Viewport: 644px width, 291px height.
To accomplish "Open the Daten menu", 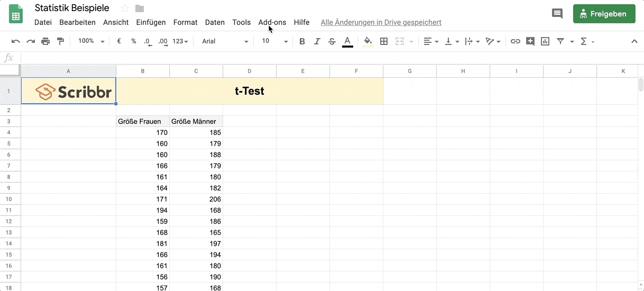I will [x=215, y=22].
